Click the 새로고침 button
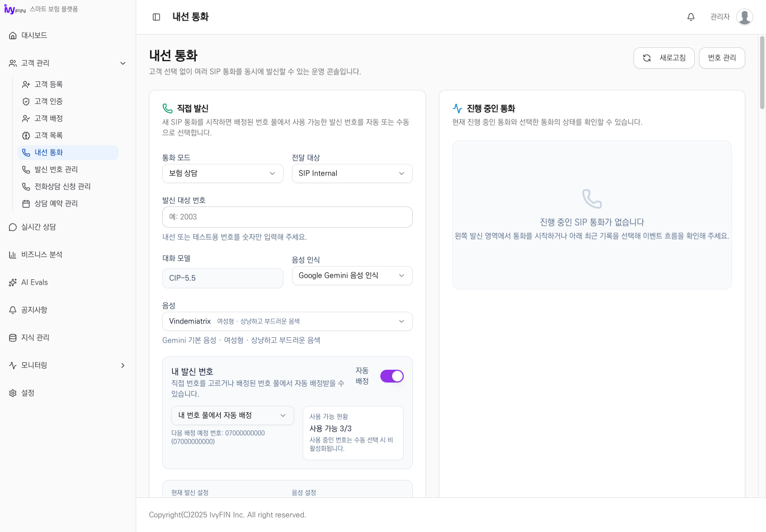 tap(664, 58)
